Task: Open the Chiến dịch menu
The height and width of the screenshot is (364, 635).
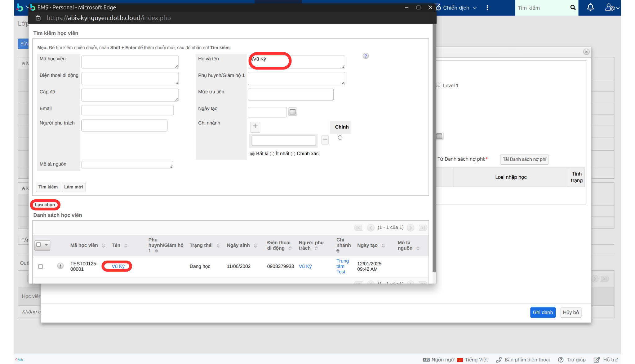Action: 456,8
